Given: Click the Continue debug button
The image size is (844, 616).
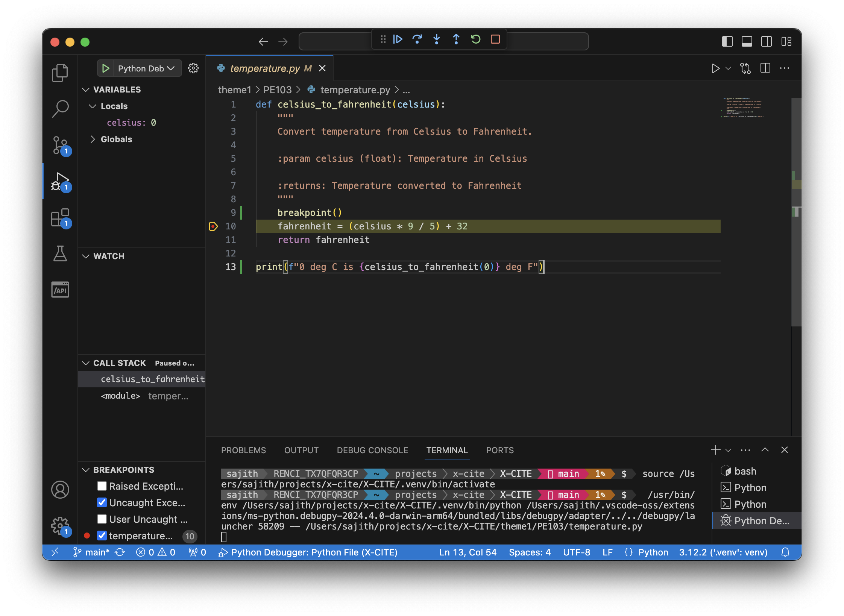Looking at the screenshot, I should pos(398,39).
